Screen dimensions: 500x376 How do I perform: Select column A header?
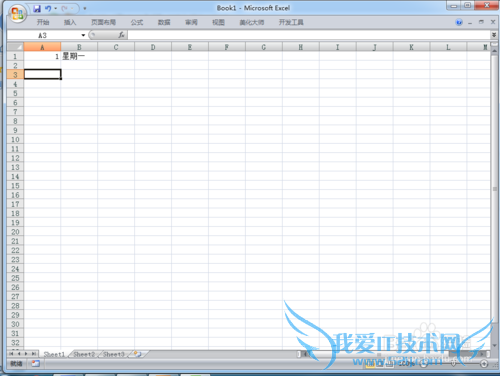pyautogui.click(x=42, y=47)
